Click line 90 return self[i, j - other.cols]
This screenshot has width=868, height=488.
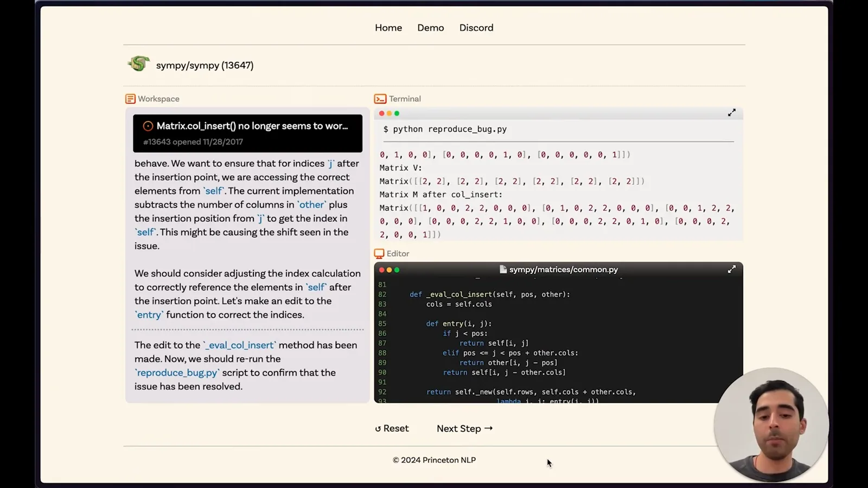[x=505, y=373]
